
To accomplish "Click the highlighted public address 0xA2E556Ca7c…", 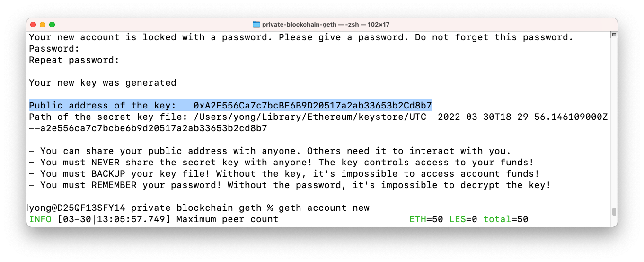I will pos(312,105).
